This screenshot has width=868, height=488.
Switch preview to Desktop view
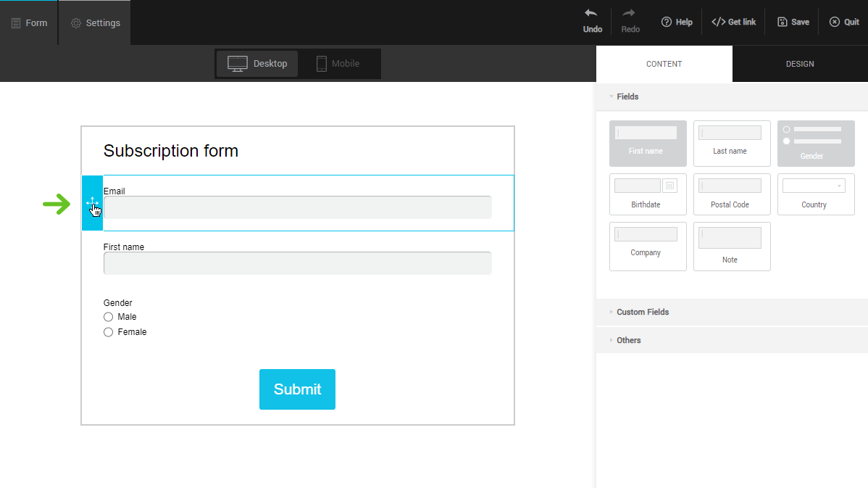click(x=258, y=64)
